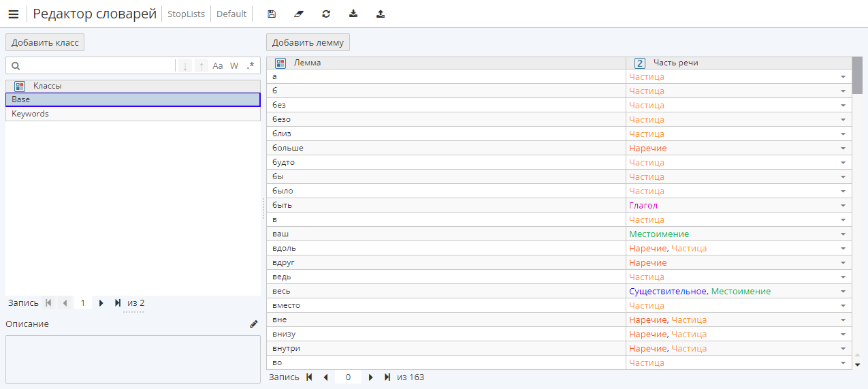
Task: Edit description with pencil icon
Action: point(254,324)
